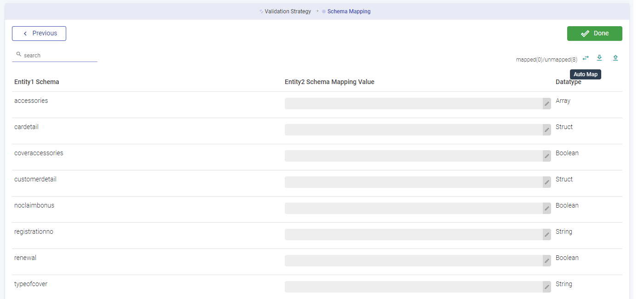This screenshot has width=644, height=299.
Task: Click the search magnifier icon
Action: click(x=19, y=54)
